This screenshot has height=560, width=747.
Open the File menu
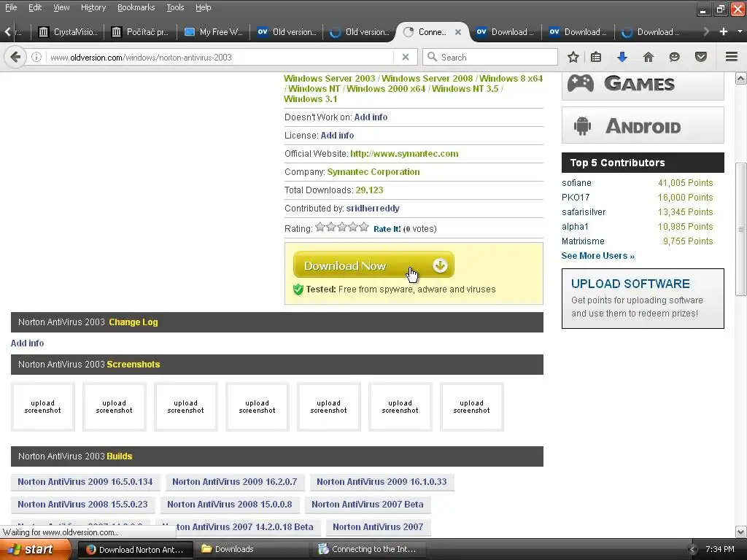pyautogui.click(x=10, y=7)
